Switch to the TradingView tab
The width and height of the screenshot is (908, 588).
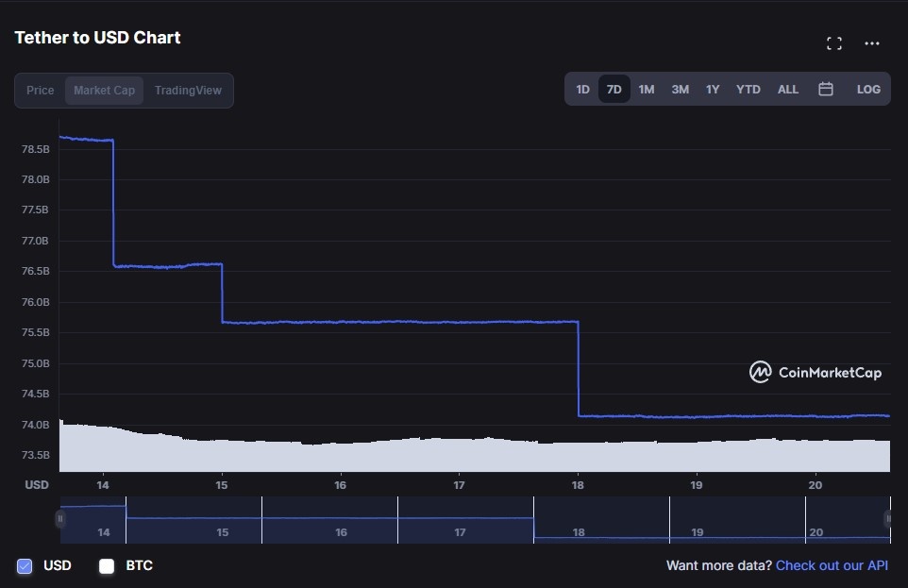point(188,90)
